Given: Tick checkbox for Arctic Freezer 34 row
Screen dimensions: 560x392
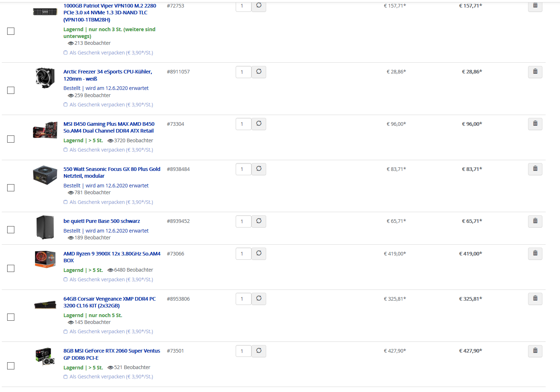Looking at the screenshot, I should (x=11, y=90).
